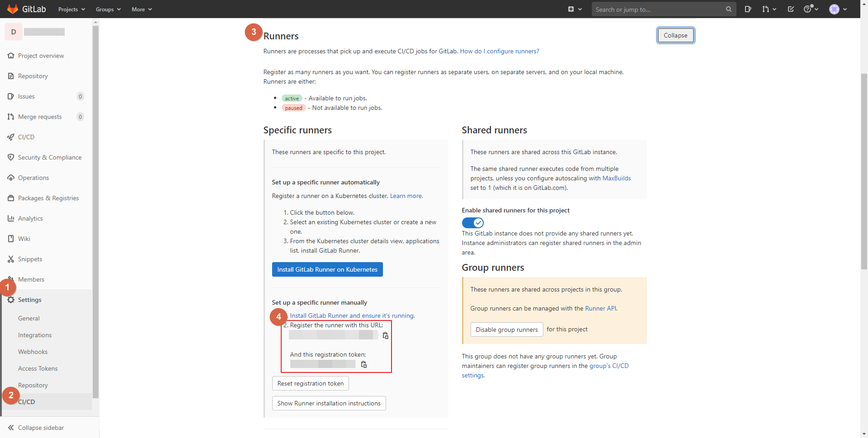Click the search magnifier icon
Image resolution: width=868 pixels, height=438 pixels.
[x=728, y=9]
